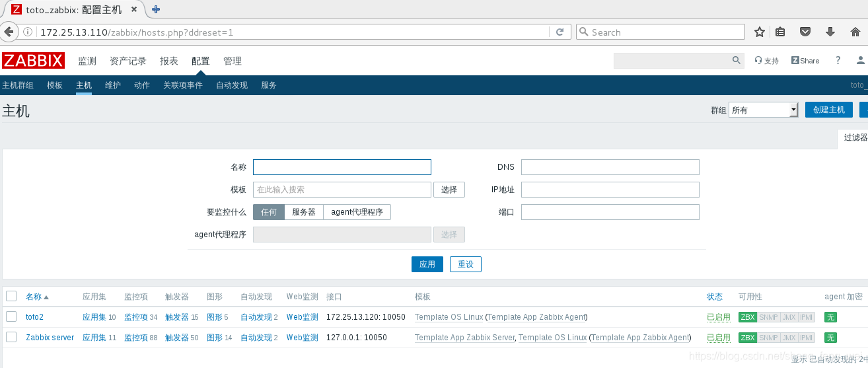Open the new tab plus icon
The image size is (868, 368).
(x=156, y=9)
